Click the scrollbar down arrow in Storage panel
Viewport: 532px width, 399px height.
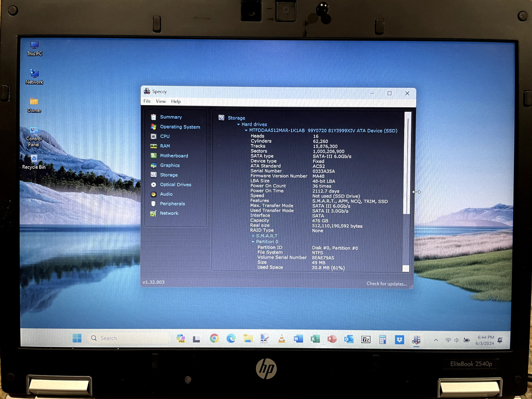point(406,269)
